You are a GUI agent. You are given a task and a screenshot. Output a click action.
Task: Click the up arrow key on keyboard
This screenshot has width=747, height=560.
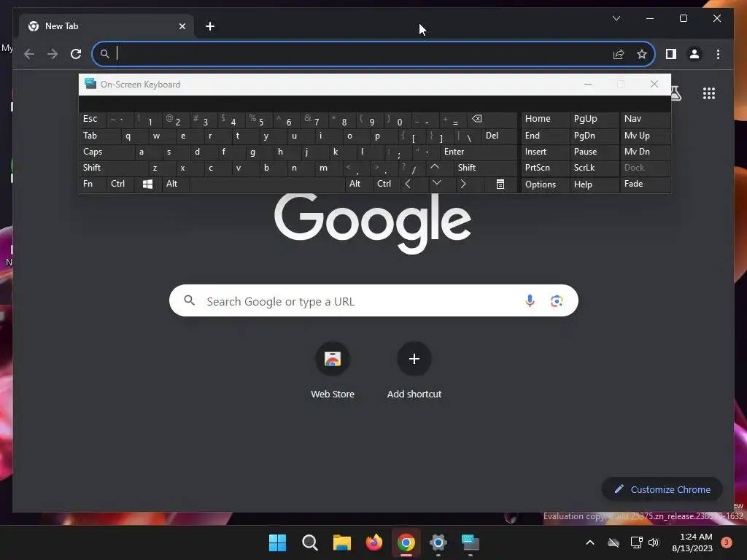point(435,167)
